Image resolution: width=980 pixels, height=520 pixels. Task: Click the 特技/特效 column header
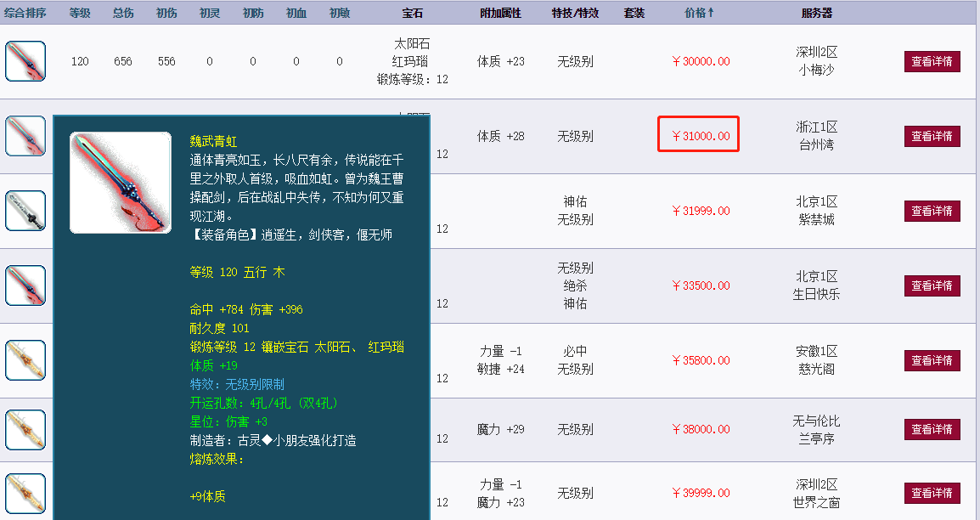[575, 12]
